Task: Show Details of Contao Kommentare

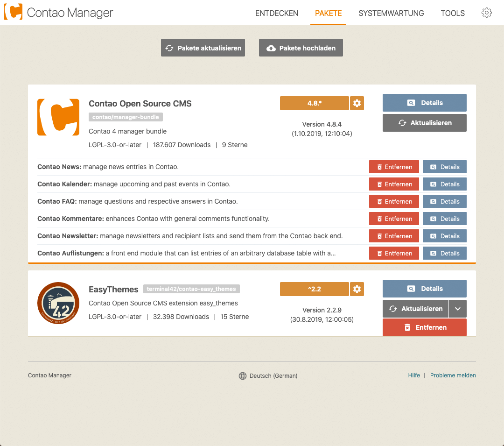Action: [445, 219]
